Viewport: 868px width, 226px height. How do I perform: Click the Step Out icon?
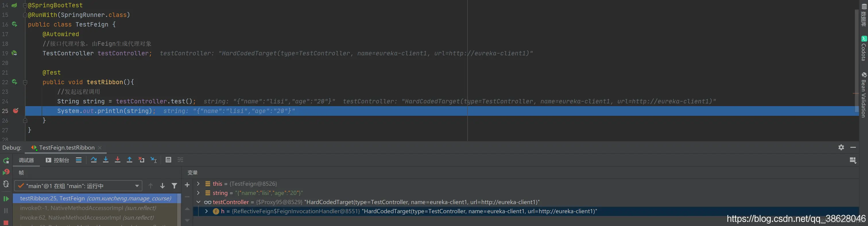click(129, 160)
